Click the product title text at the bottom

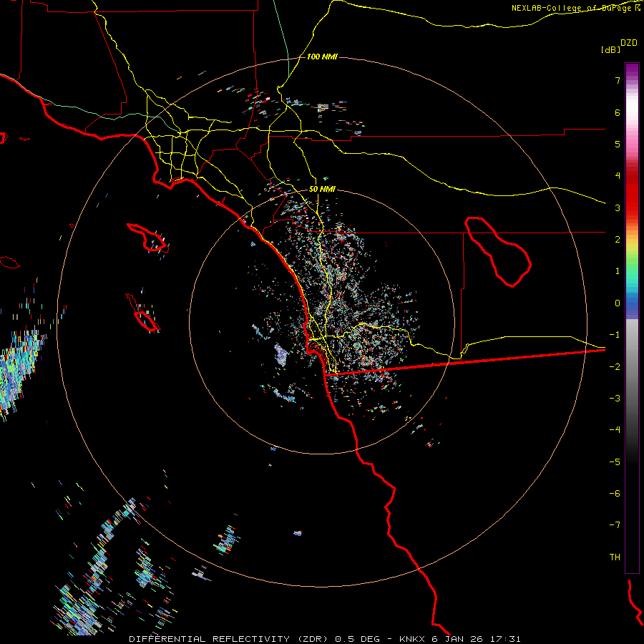[325, 639]
